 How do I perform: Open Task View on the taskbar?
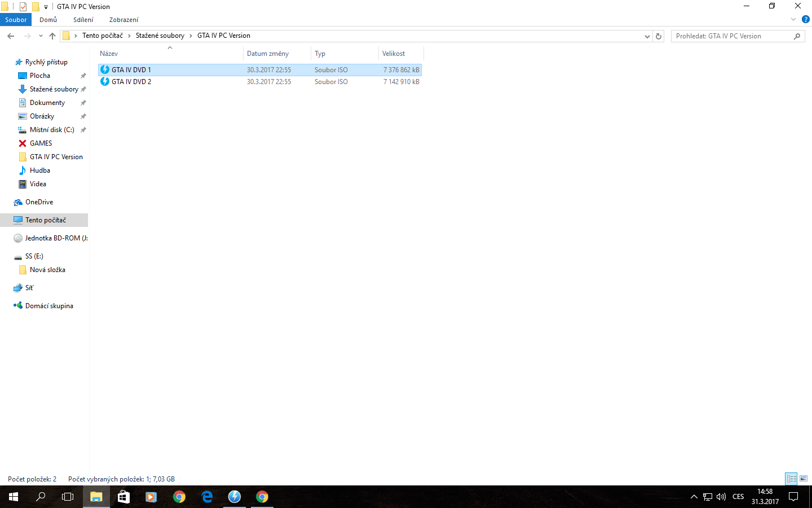tap(68, 497)
